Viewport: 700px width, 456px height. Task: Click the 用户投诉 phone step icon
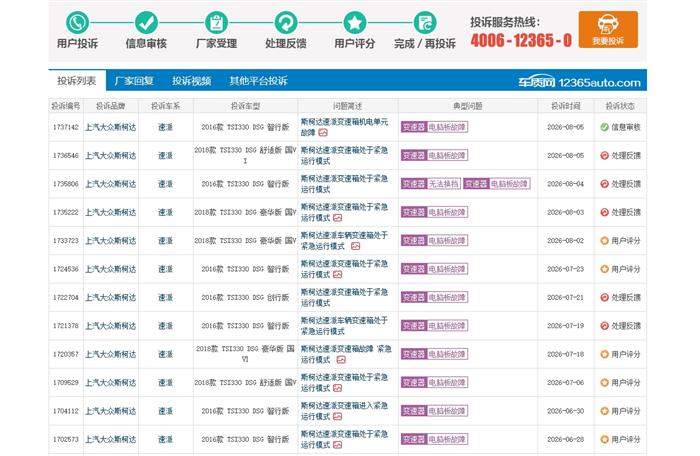coord(77,22)
